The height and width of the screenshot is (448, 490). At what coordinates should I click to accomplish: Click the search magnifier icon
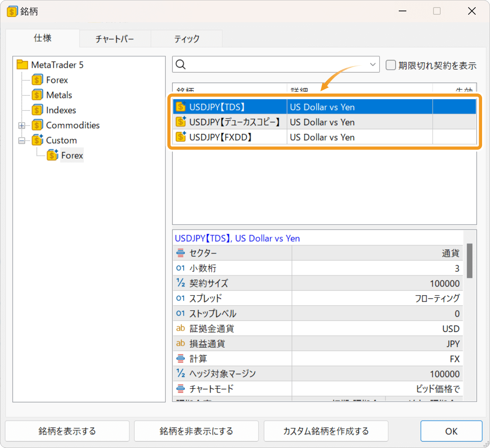click(x=181, y=64)
